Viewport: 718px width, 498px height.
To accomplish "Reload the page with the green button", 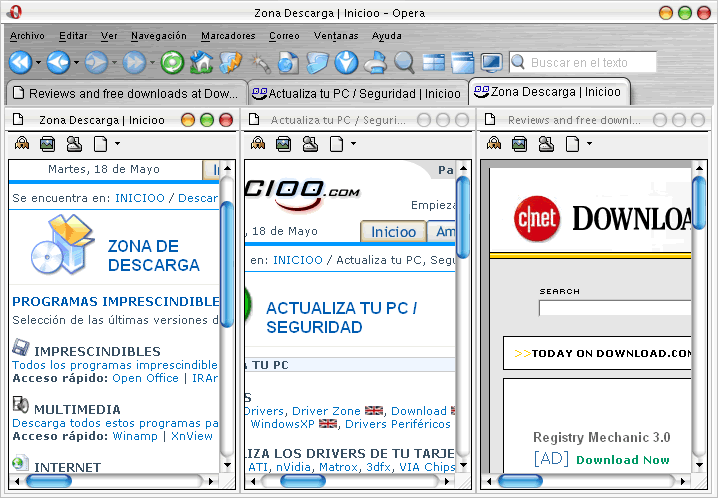I will coord(172,62).
